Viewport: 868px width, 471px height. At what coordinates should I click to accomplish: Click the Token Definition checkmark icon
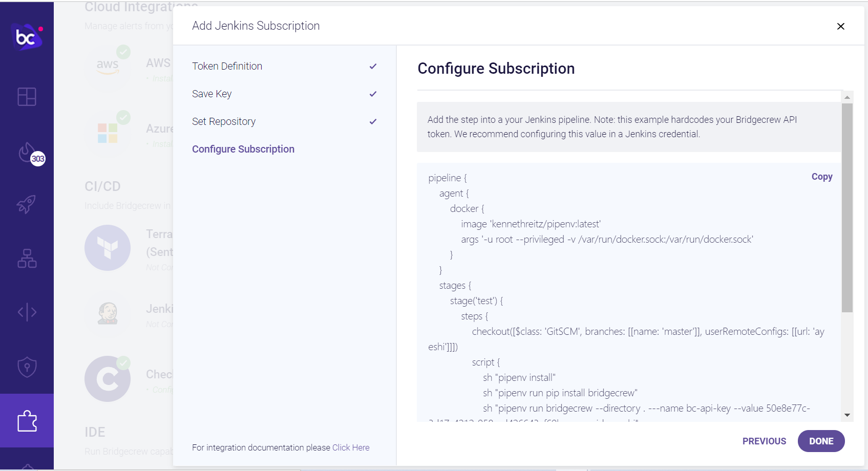[373, 66]
